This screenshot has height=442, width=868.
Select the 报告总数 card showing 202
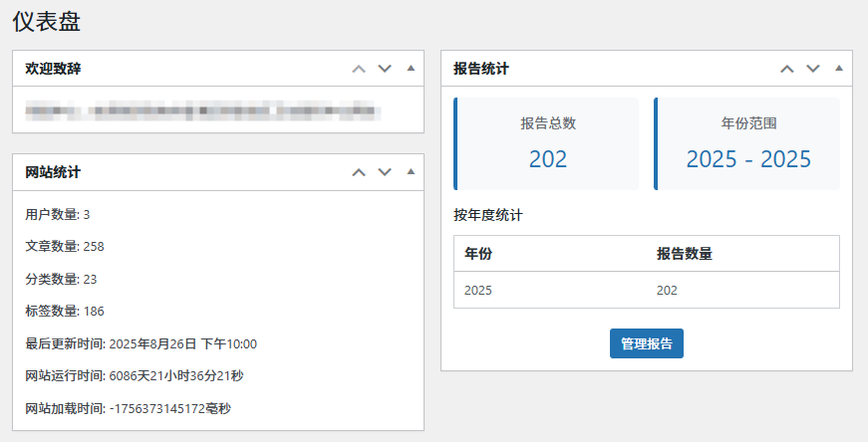tap(547, 143)
